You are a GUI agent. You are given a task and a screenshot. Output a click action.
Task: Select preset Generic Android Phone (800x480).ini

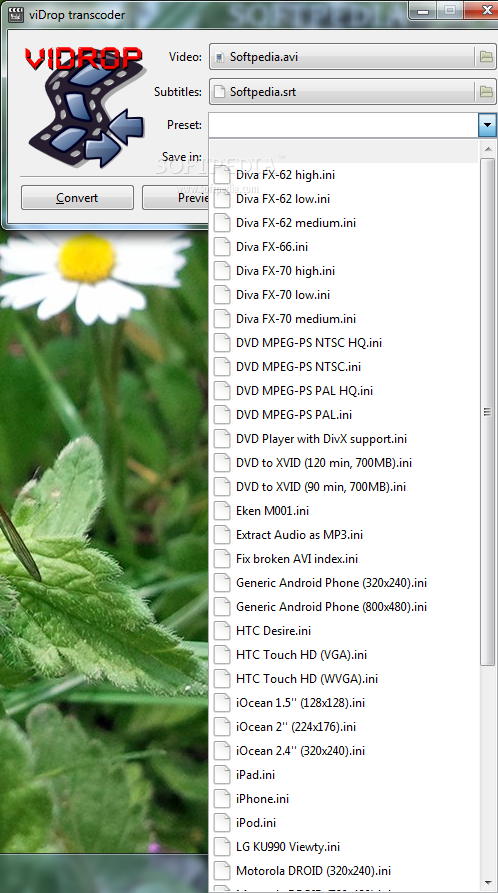coord(344,607)
